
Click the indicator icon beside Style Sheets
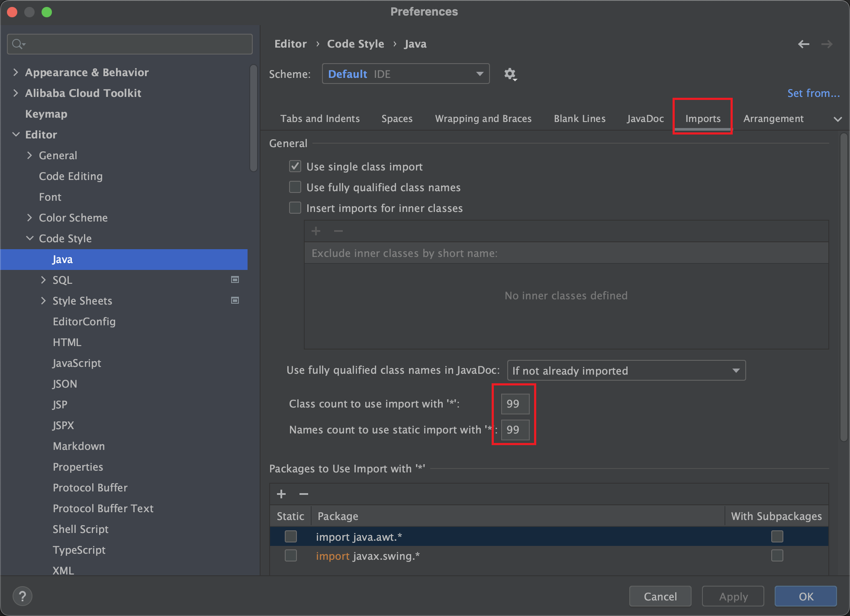(235, 301)
